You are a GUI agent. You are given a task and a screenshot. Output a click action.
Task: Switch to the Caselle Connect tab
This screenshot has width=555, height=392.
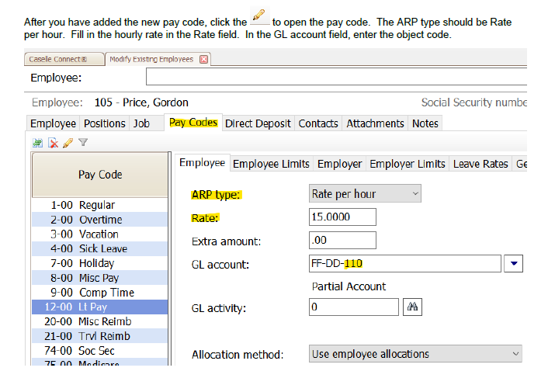[x=64, y=59]
